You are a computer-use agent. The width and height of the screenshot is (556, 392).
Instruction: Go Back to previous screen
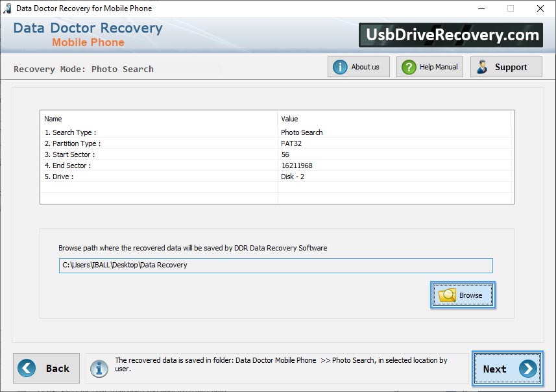pyautogui.click(x=47, y=368)
